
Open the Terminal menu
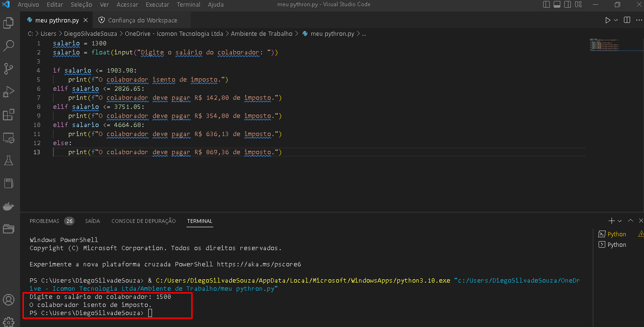(x=188, y=4)
